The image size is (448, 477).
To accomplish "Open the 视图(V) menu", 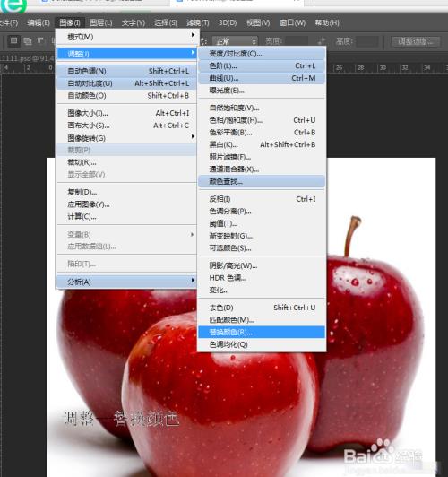I will (258, 22).
